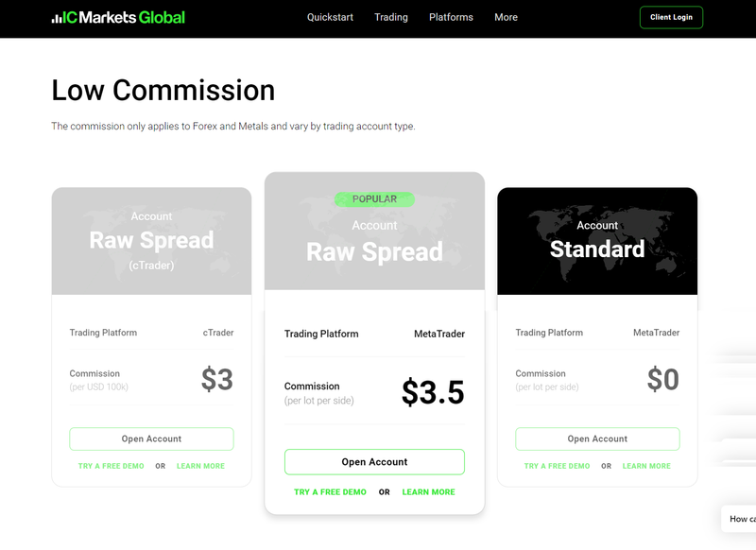Open the More menu

506,17
